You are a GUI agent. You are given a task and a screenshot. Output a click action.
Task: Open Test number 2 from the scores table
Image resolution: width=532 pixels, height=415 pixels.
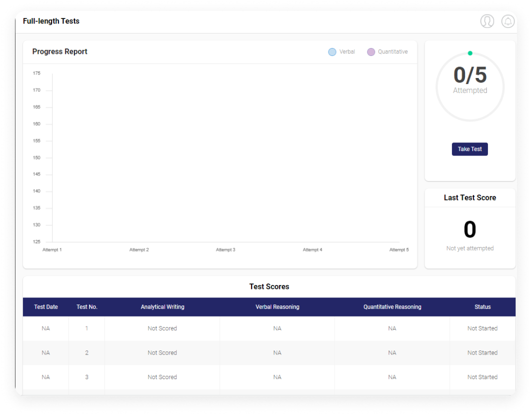(86, 352)
